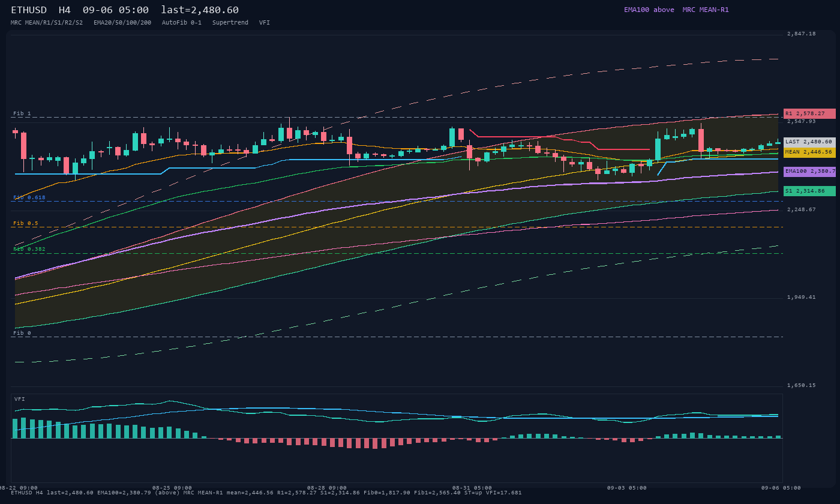Select the AutoFib 0-1 indicator legend
This screenshot has height=504, width=840.
pos(182,23)
